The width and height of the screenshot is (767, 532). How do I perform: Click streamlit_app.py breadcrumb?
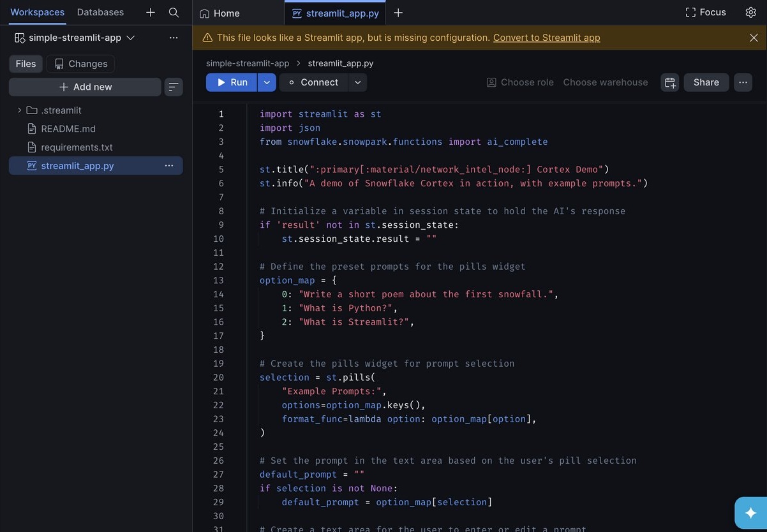341,63
